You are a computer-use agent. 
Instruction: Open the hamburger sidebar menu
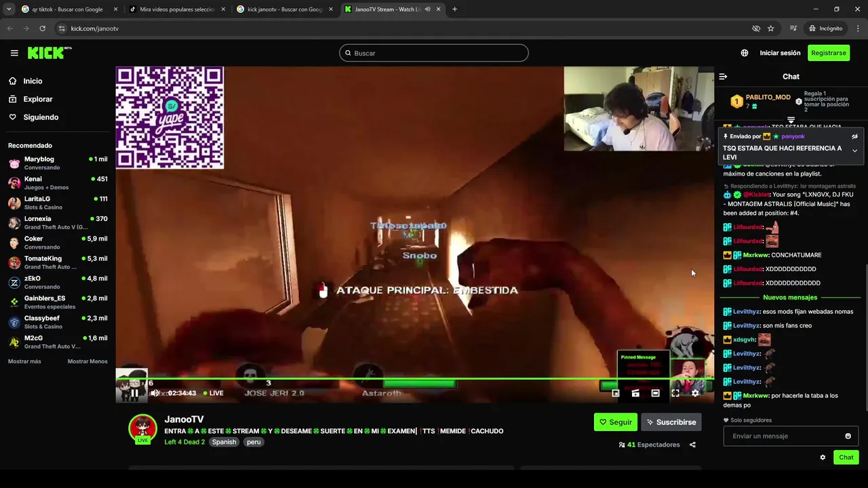[14, 53]
